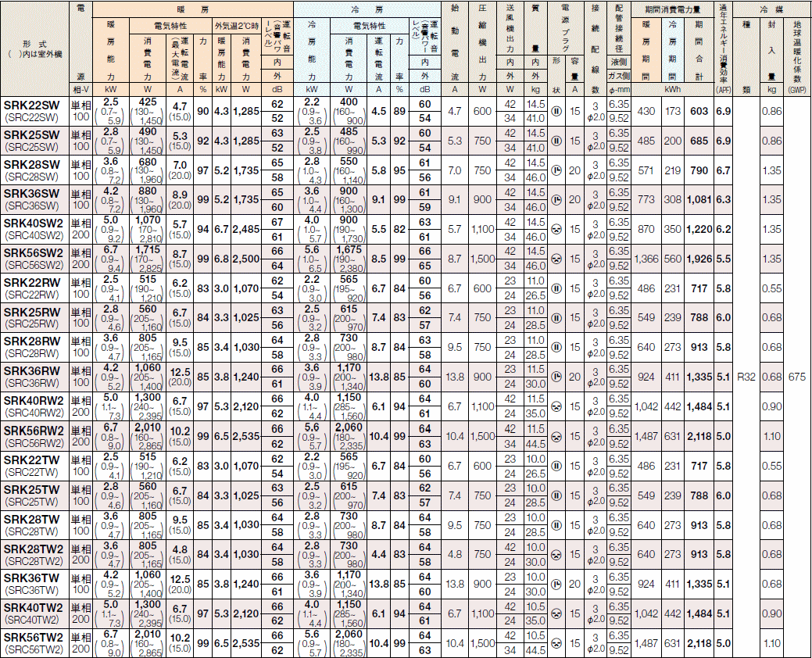Click outdoor unit label (SRC22SW)

tap(31, 117)
